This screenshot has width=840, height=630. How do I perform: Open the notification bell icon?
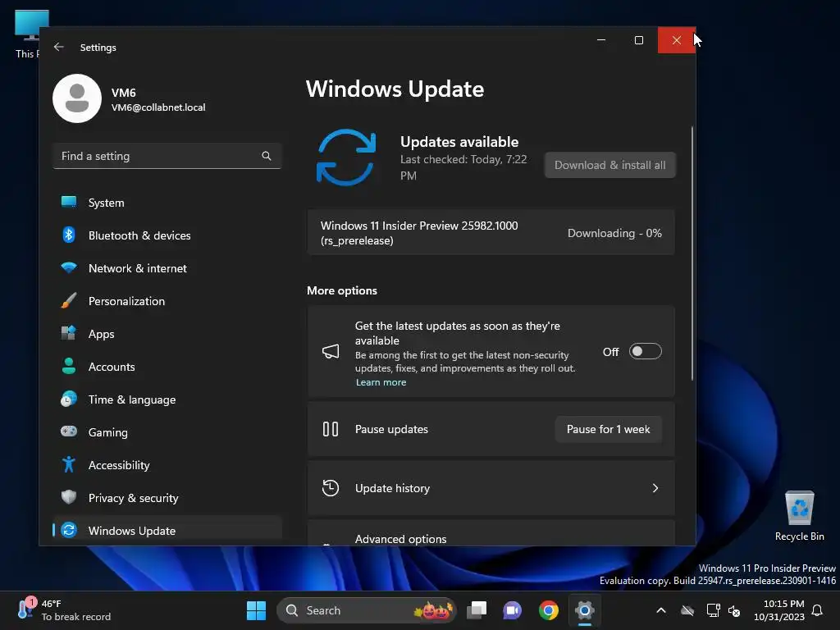coord(818,610)
